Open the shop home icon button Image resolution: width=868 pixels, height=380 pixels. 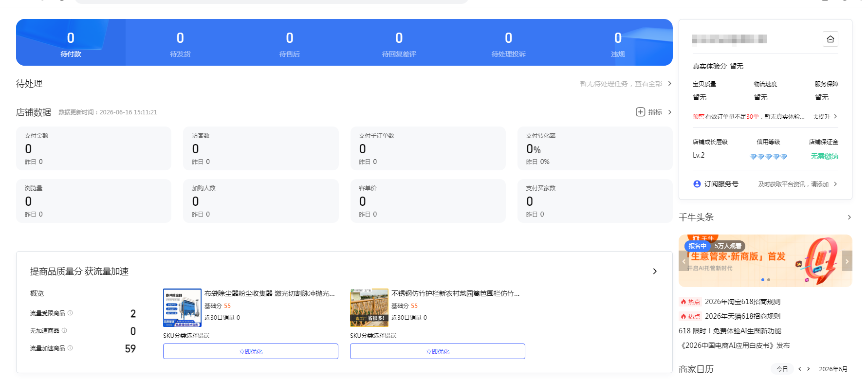(x=831, y=39)
